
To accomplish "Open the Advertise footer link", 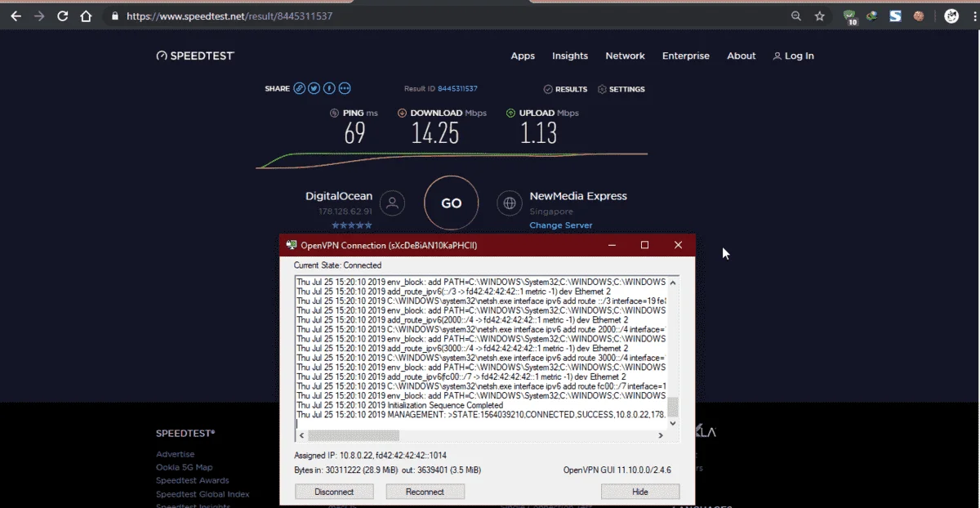I will click(x=176, y=454).
